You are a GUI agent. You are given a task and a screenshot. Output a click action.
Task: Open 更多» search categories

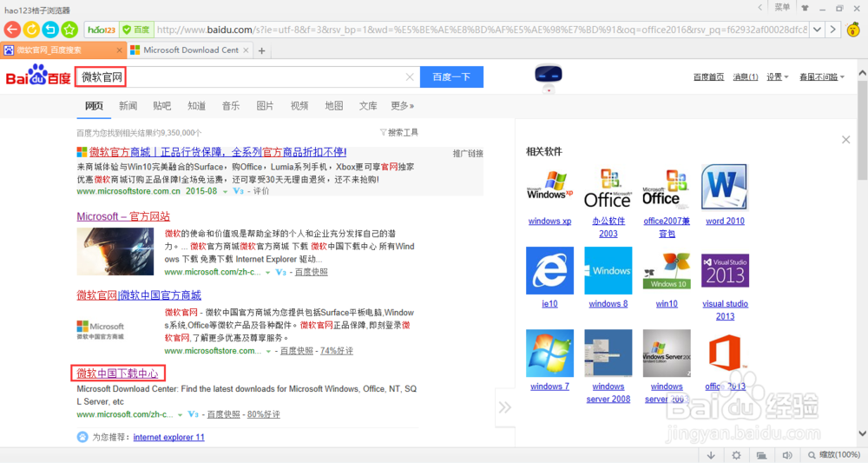pos(403,106)
